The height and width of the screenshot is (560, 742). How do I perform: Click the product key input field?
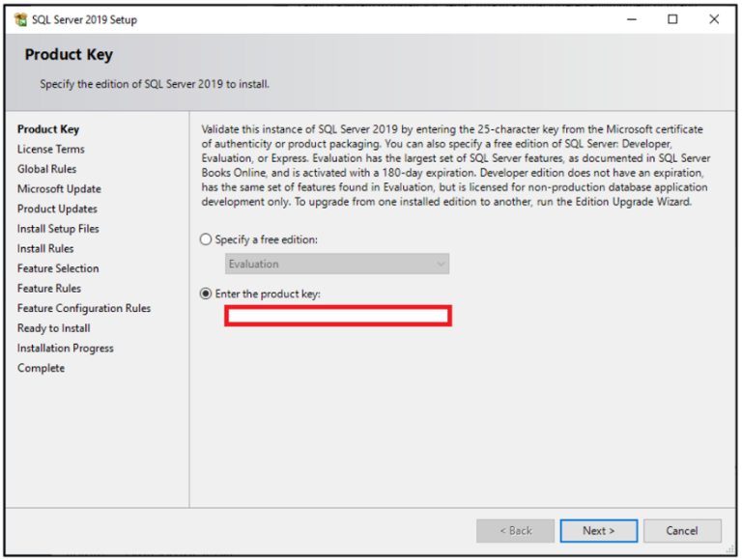pyautogui.click(x=338, y=316)
